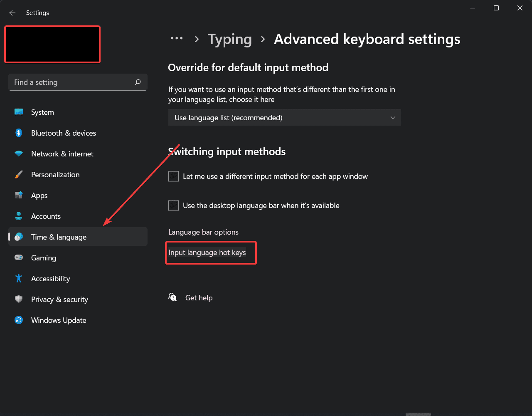Check 'Use the desktop language bar when available'
Viewport: 532px width, 416px height.
click(173, 205)
